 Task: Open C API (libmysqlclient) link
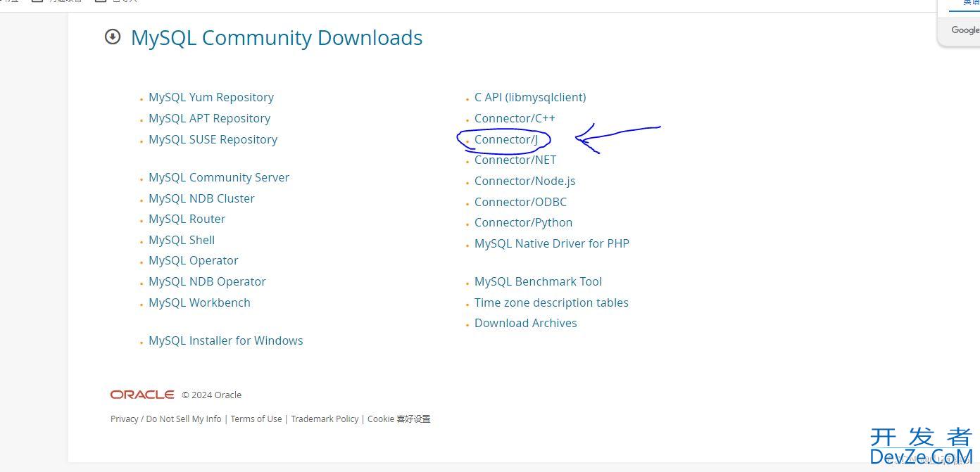click(530, 97)
